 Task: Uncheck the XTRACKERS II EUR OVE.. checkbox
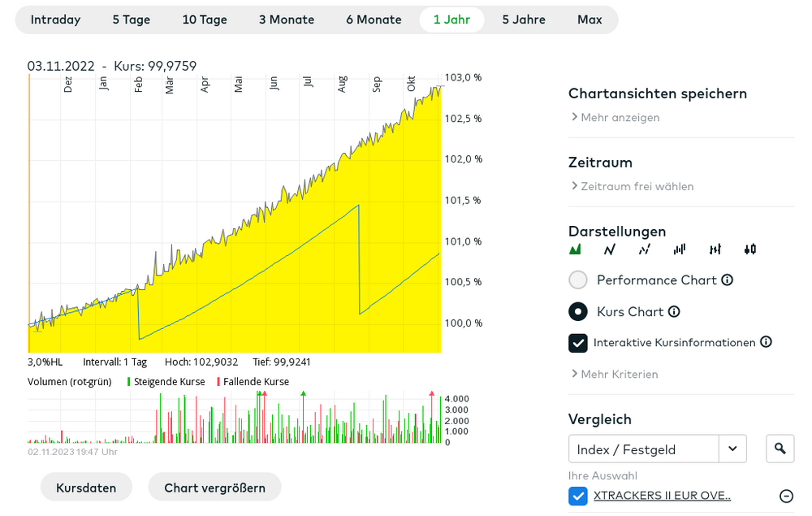click(578, 496)
